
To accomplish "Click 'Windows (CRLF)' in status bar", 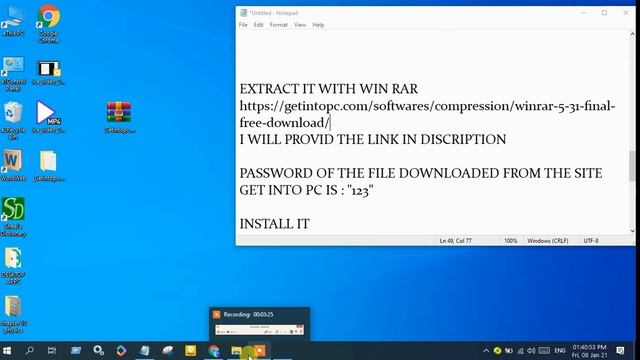I will pos(548,241).
